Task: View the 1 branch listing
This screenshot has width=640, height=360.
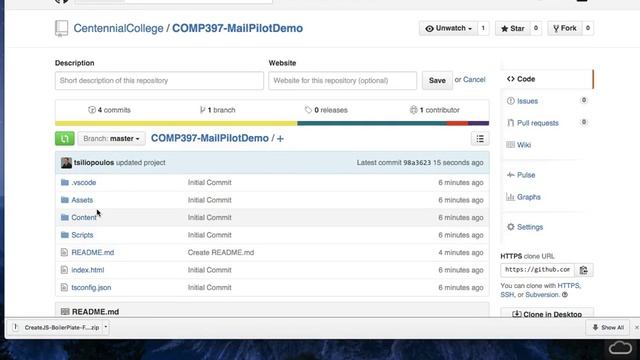Action: [218, 110]
